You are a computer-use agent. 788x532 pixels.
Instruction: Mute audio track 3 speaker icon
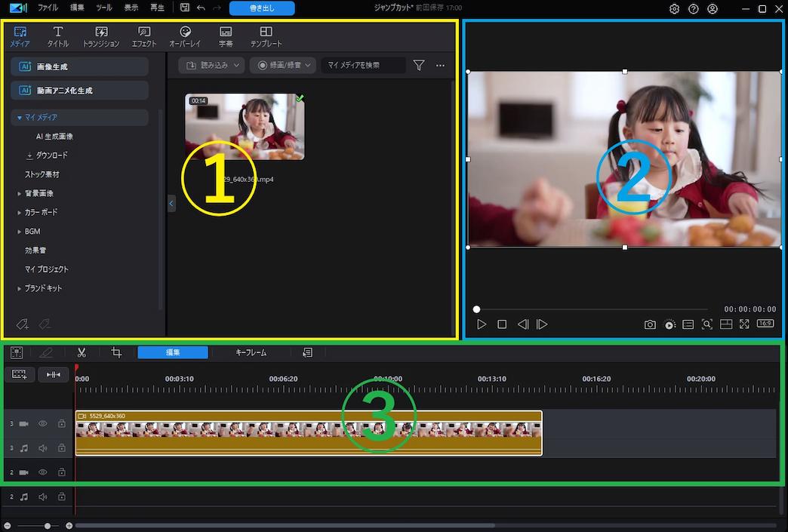pos(42,447)
